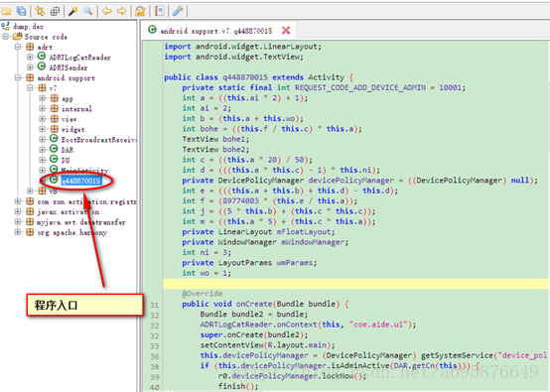The image size is (550, 392).
Task: Click "com.aide.ui" string in code
Action: pyautogui.click(x=378, y=325)
